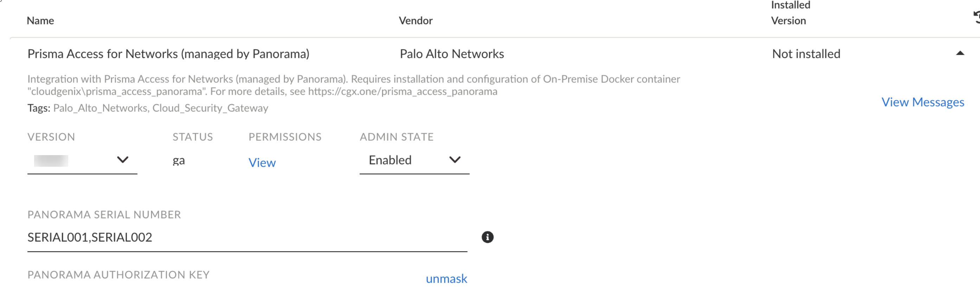
Task: Click the Vendor column header
Action: point(415,20)
